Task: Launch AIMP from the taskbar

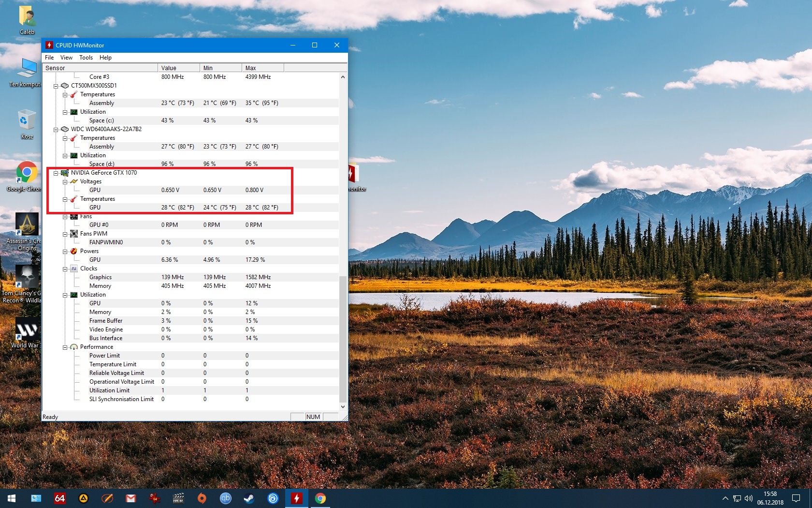Action: click(83, 498)
